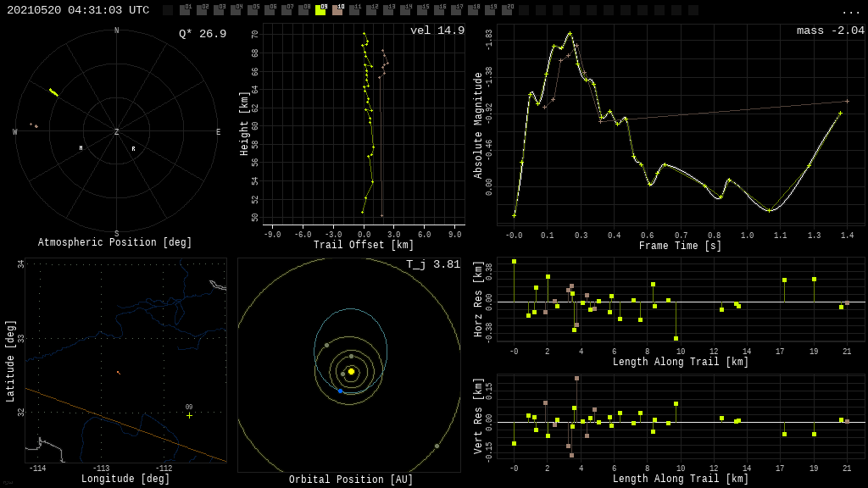Screen dimensions: 868x488
Task: Click the blue Earth dot on orbit
Action: (x=340, y=391)
